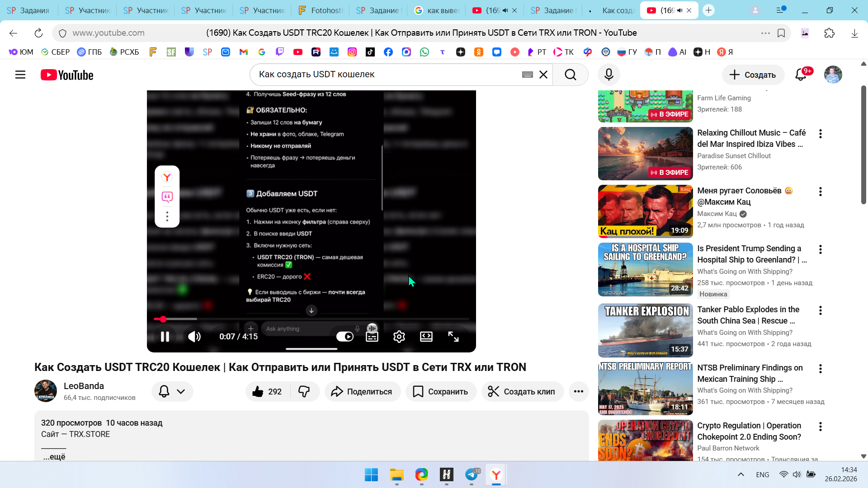Open more actions menu beside Создать клип

[578, 391]
